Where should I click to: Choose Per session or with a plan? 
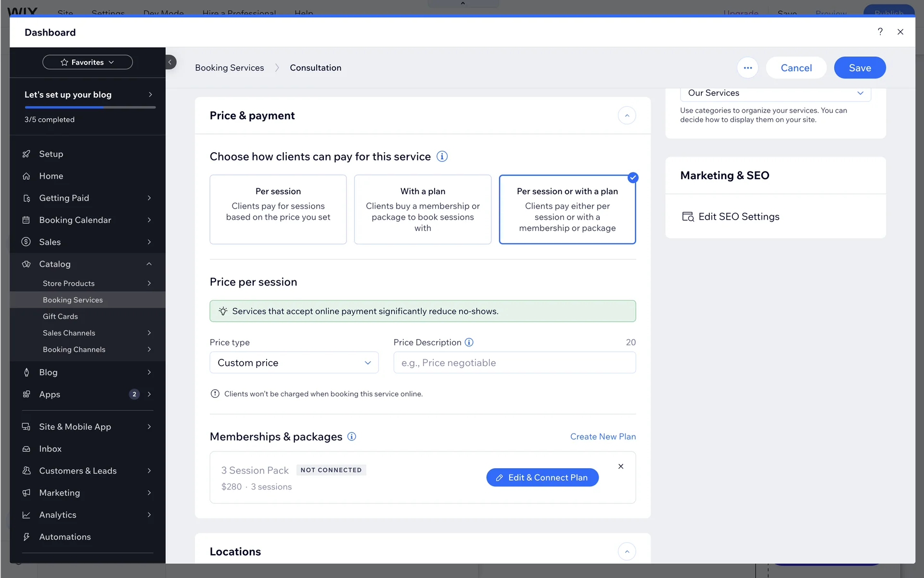(567, 210)
